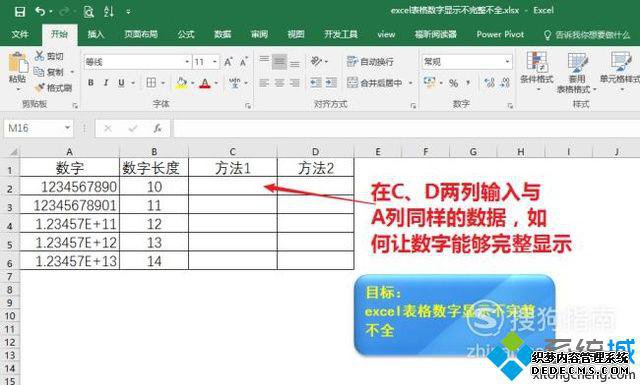This screenshot has height=385, width=640.
Task: Click decrease indent icon
Action: point(316,83)
